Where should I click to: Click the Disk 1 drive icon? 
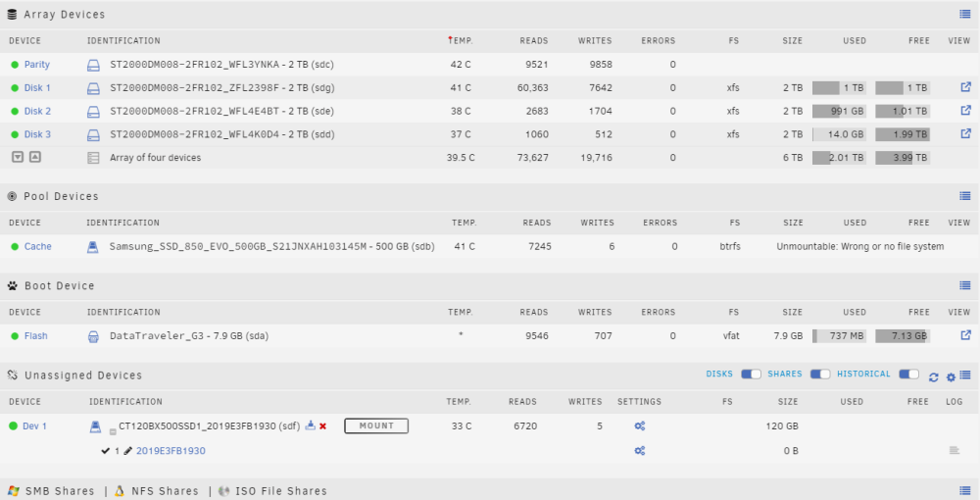pos(93,88)
